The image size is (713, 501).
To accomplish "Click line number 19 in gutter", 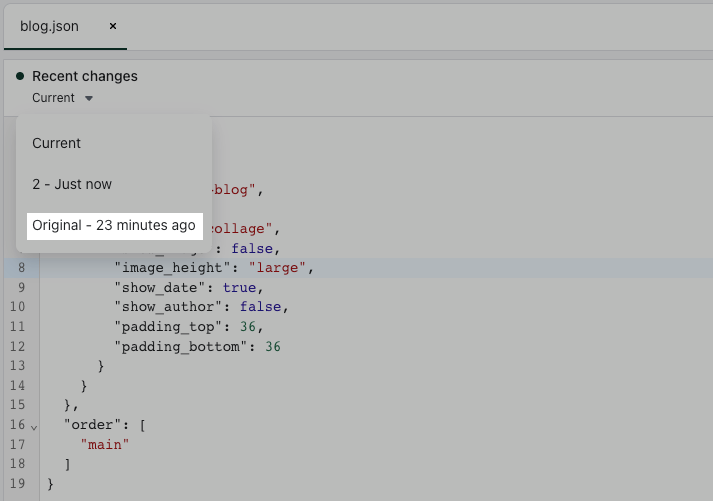I will point(18,484).
